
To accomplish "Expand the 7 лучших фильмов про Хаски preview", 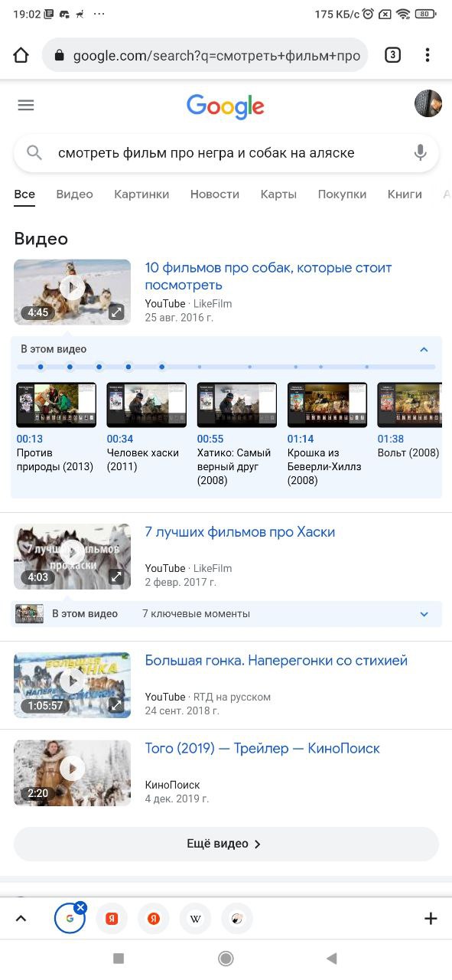I will click(x=115, y=577).
